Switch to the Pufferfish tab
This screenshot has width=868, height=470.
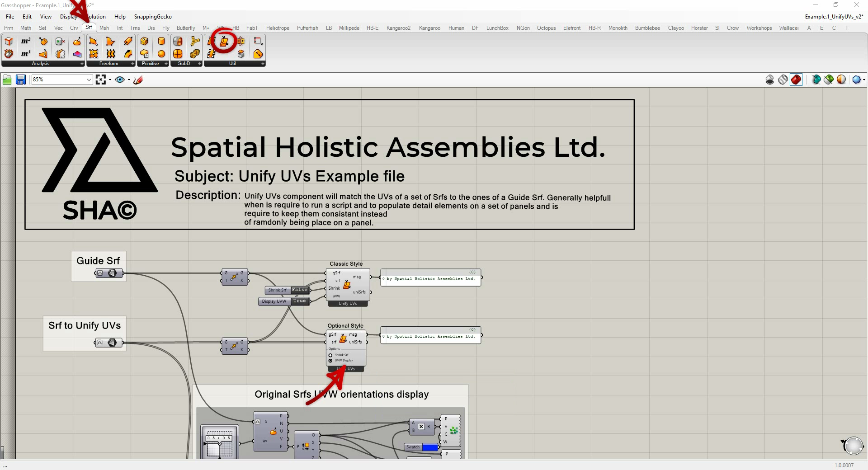(x=307, y=28)
